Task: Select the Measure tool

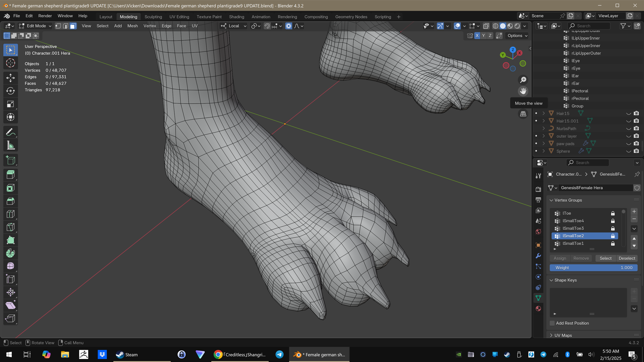Action: pyautogui.click(x=10, y=145)
